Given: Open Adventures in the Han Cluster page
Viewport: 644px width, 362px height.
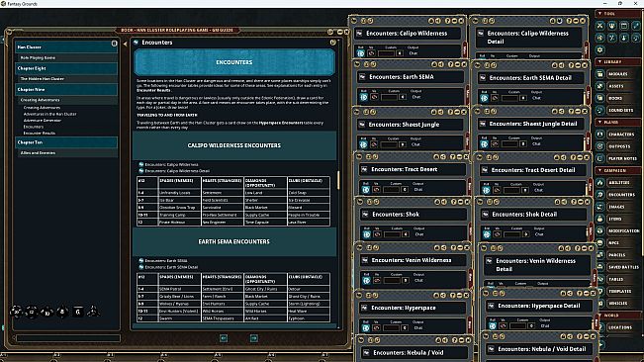Looking at the screenshot, I should [x=50, y=114].
